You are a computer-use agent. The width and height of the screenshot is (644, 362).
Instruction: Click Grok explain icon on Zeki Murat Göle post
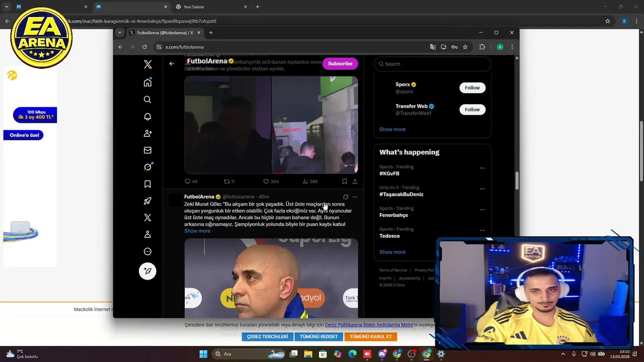[x=346, y=197]
